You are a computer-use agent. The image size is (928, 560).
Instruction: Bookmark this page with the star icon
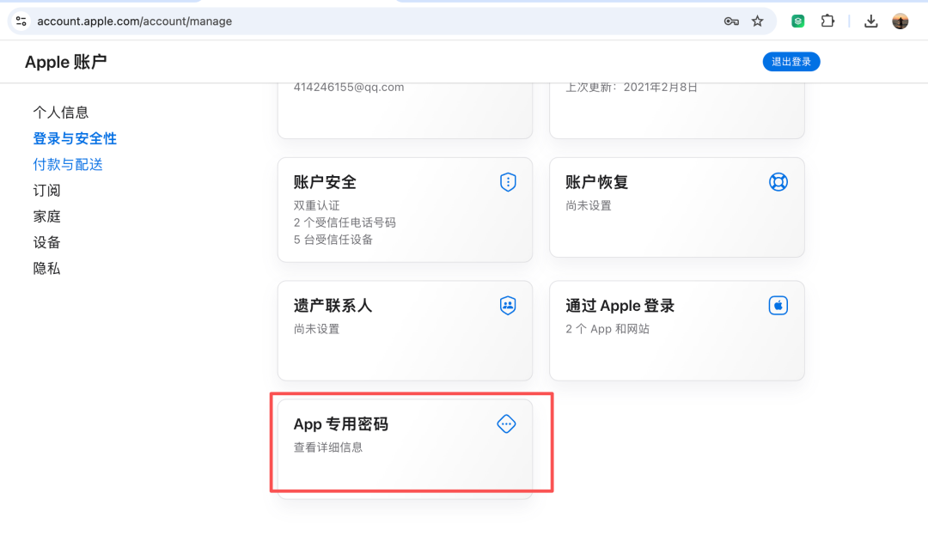(758, 21)
